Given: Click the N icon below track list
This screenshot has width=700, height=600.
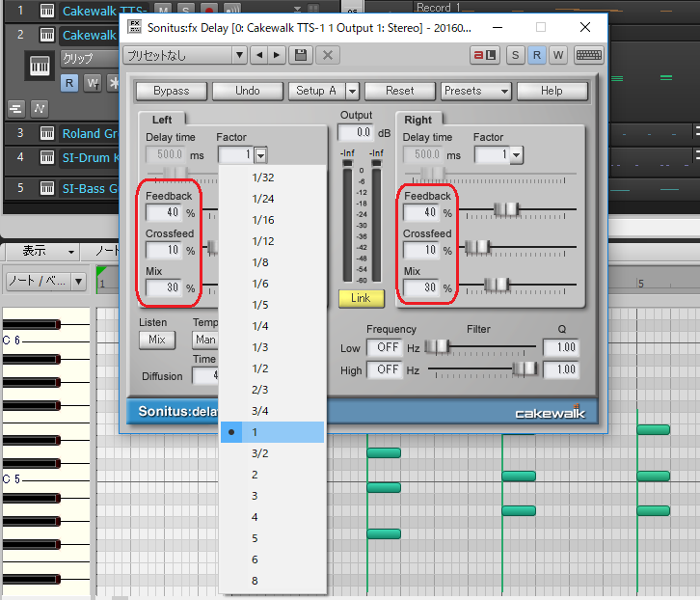Looking at the screenshot, I should [x=40, y=109].
